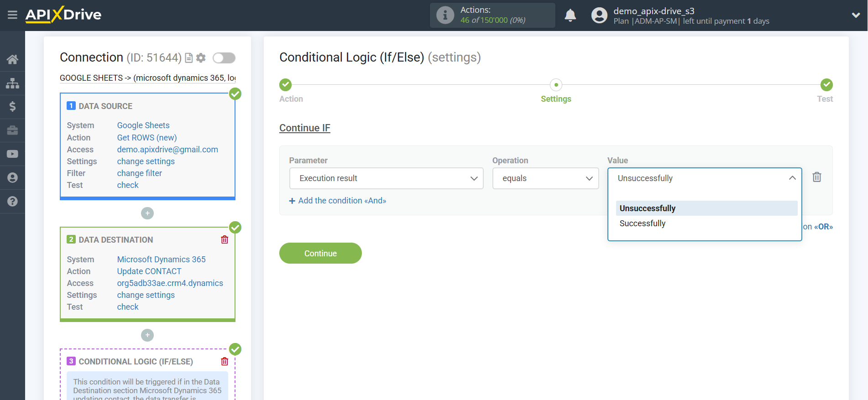Click the user avatar icon
The height and width of the screenshot is (400, 868).
[x=599, y=16]
